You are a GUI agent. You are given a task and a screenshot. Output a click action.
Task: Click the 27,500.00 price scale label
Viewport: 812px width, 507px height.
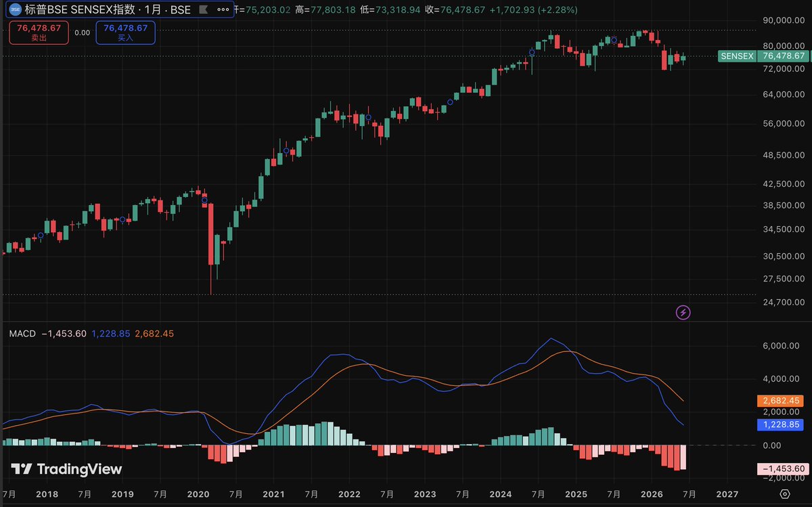tap(782, 279)
